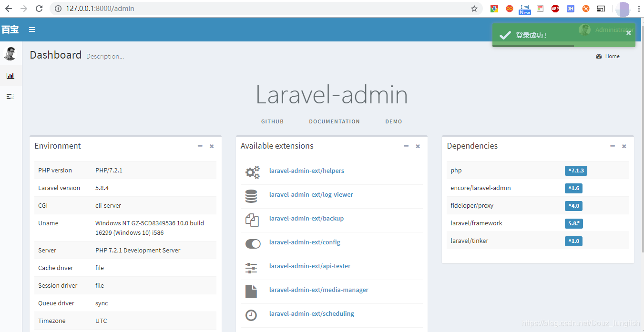Select the Timezone value UTC
Image resolution: width=644 pixels, height=332 pixels.
101,321
